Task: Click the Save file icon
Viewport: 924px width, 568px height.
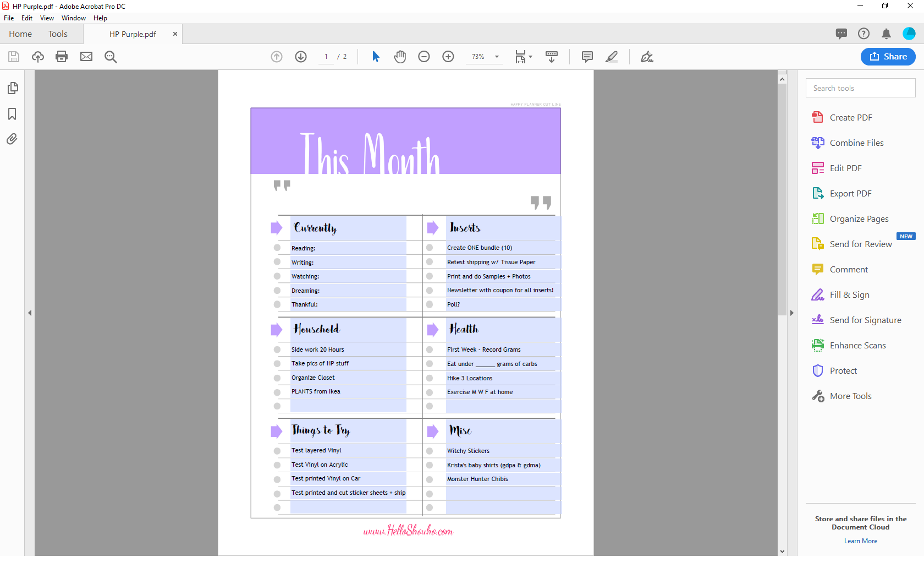Action: point(14,57)
